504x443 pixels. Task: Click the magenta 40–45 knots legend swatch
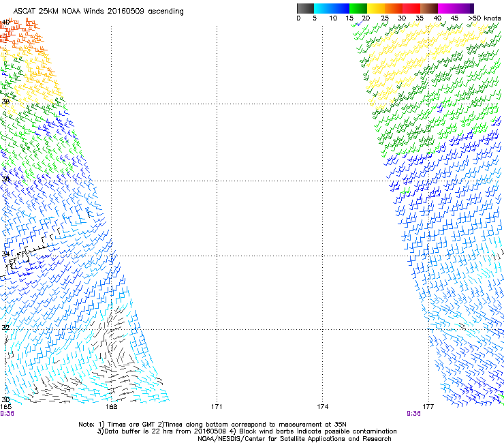pos(447,8)
